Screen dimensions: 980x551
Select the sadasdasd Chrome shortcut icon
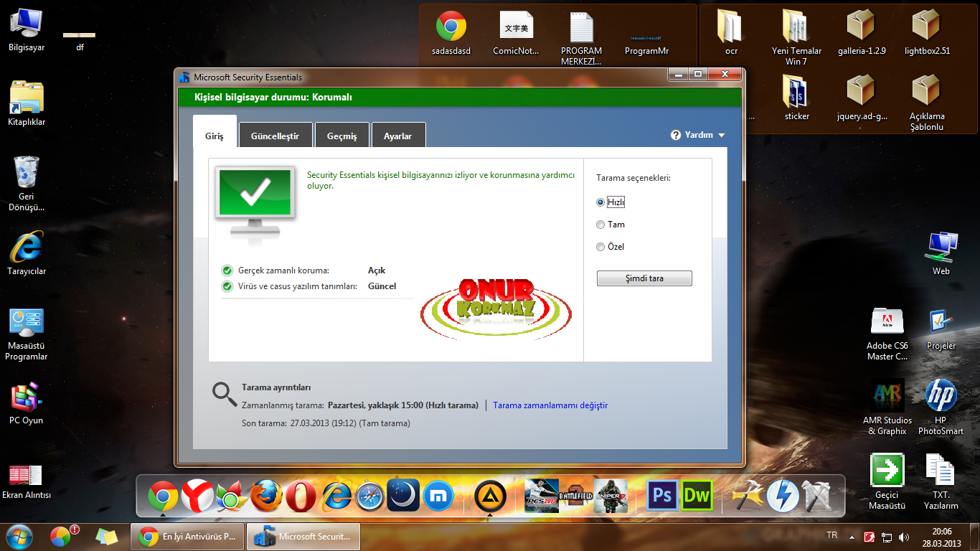click(451, 32)
